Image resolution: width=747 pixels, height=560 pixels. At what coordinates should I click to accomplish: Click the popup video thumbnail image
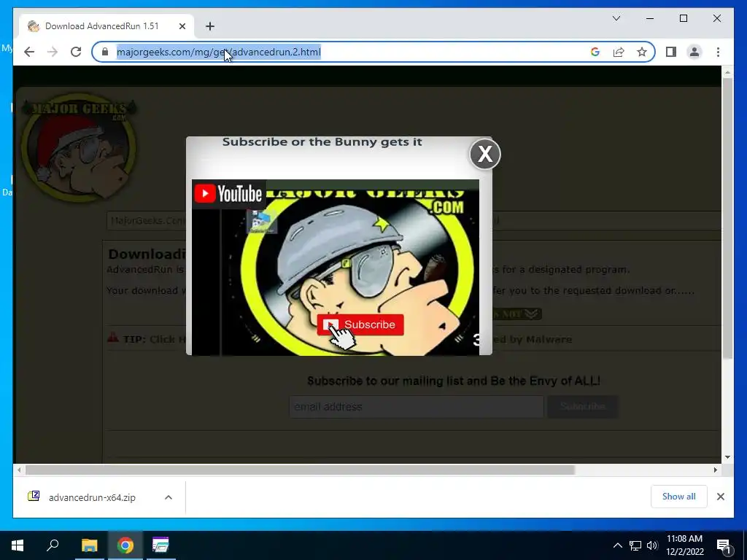coord(336,267)
